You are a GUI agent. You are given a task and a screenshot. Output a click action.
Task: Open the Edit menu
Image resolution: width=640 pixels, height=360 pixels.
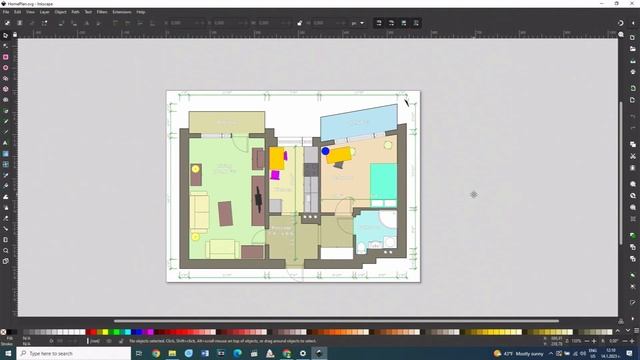click(x=17, y=12)
